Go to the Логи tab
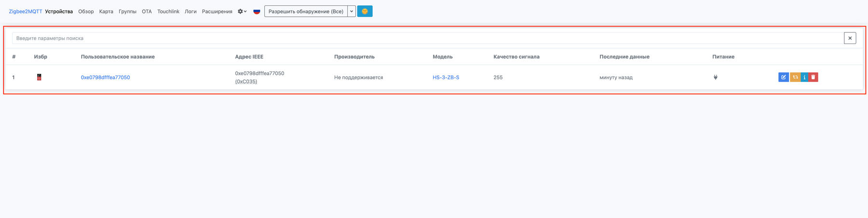868x218 pixels. tap(190, 11)
